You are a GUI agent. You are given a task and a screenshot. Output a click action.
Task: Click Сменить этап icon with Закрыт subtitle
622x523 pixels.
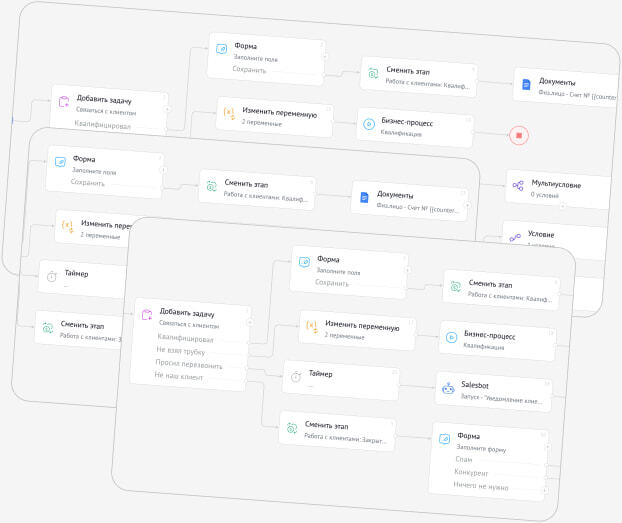point(292,428)
